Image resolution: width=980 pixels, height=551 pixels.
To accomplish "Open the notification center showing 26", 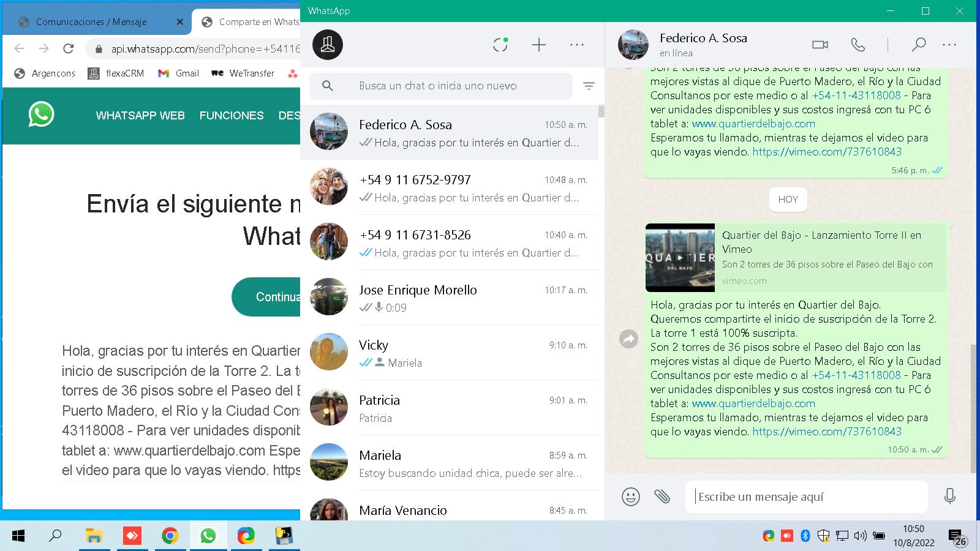I will pos(957,537).
